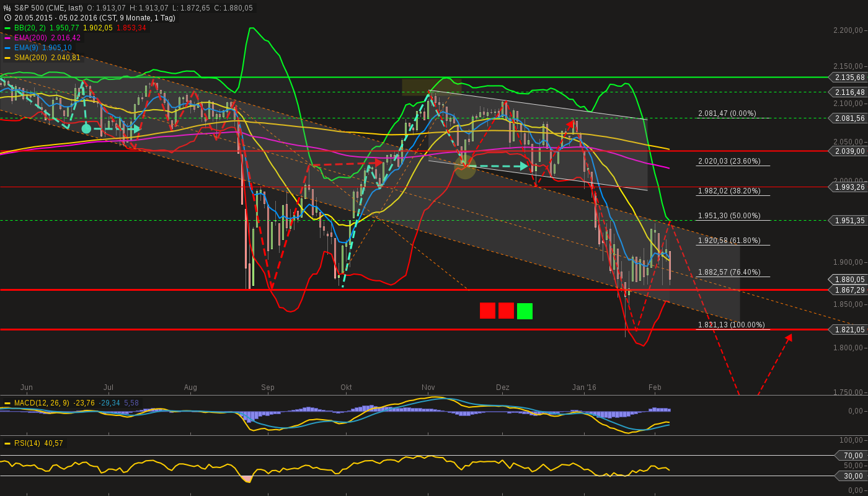Click the magenta EMA(200) legend color marker
This screenshot has width=868, height=496.
(x=7, y=38)
